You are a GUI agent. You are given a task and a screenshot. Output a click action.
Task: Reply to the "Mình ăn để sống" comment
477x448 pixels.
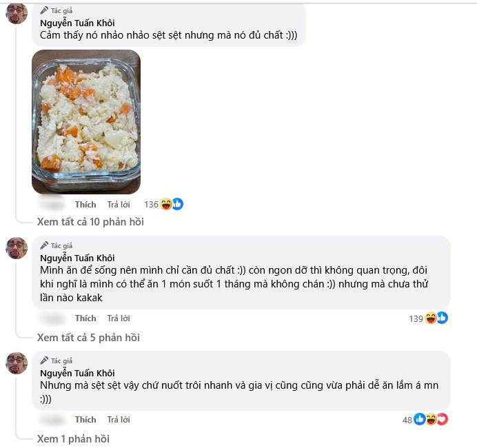click(119, 318)
